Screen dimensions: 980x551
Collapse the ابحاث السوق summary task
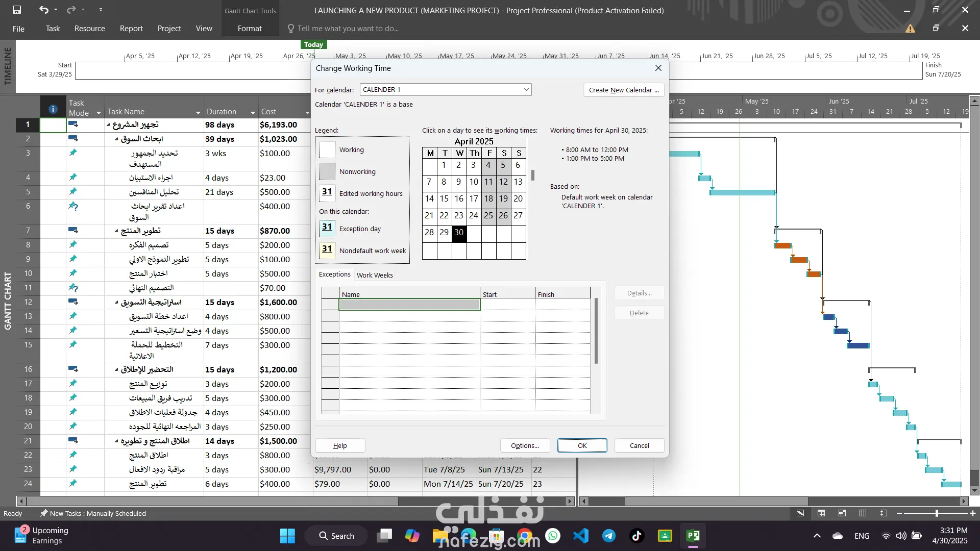[x=116, y=139]
